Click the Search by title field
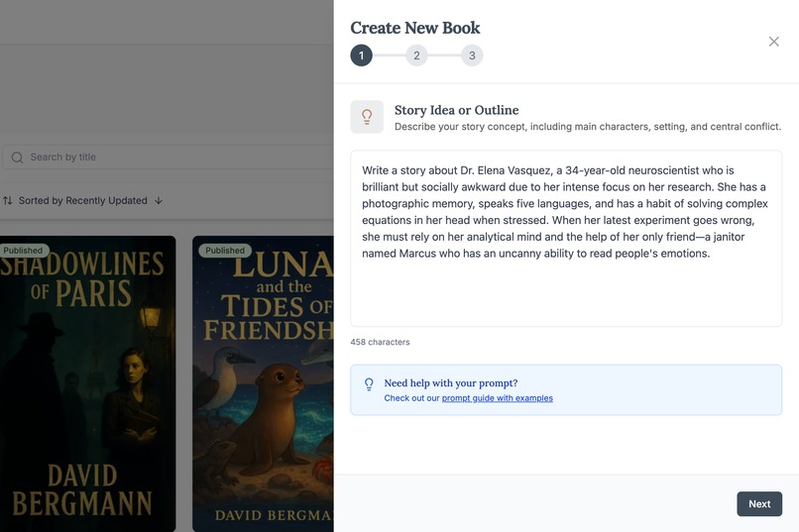799x532 pixels. (169, 158)
